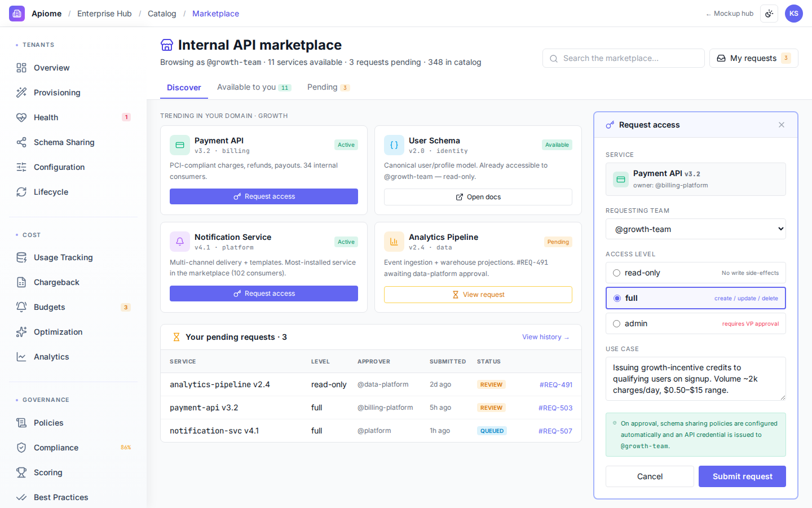Open View history link
The width and height of the screenshot is (812, 508).
[546, 337]
